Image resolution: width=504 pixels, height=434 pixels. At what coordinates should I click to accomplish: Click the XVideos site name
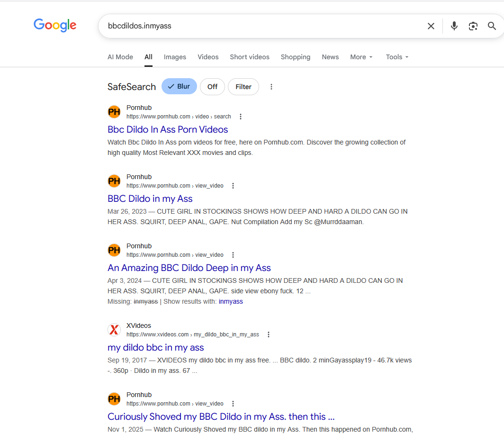click(x=138, y=325)
